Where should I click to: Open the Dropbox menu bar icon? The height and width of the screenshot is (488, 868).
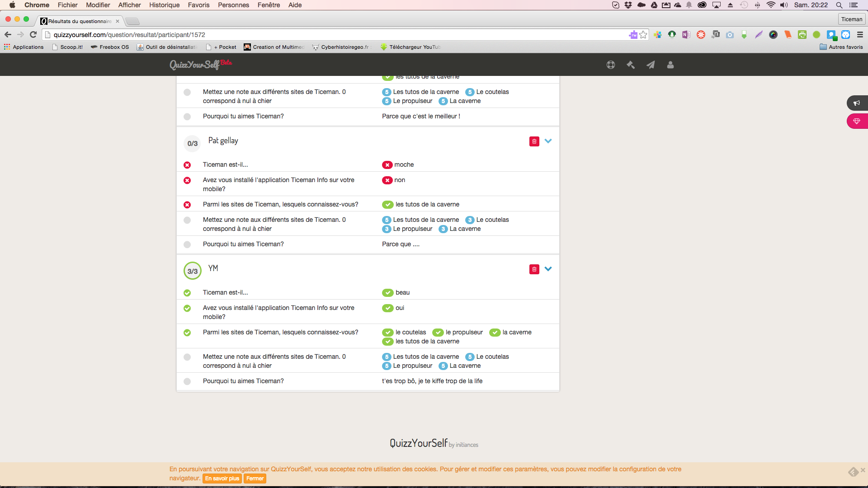(628, 5)
